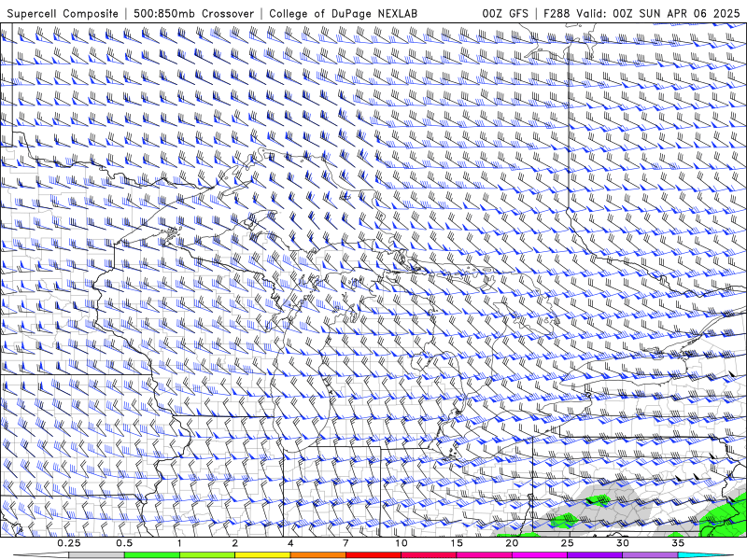Viewport: 747px width, 560px height.
Task: Click the 0.5 legend value
Action: coord(124,543)
